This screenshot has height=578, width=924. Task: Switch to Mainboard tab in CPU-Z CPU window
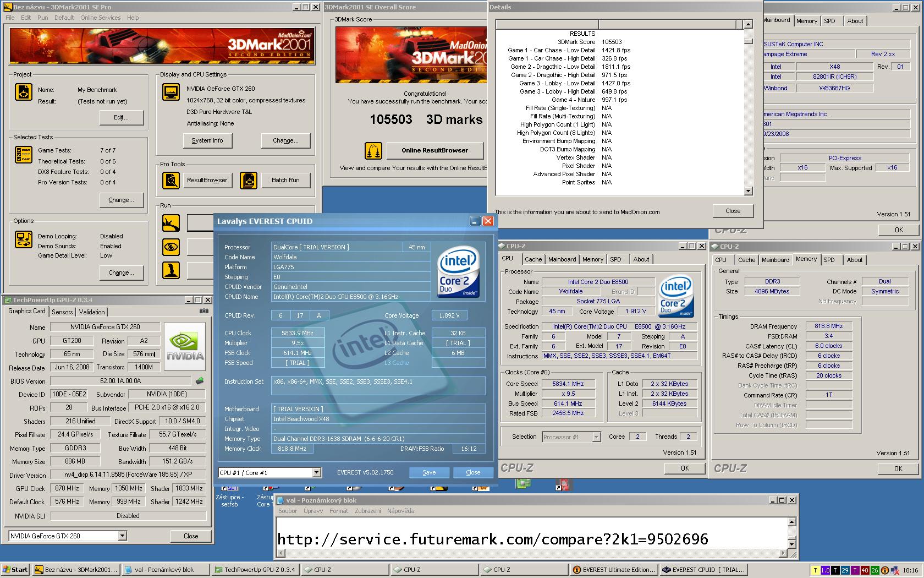(x=562, y=259)
